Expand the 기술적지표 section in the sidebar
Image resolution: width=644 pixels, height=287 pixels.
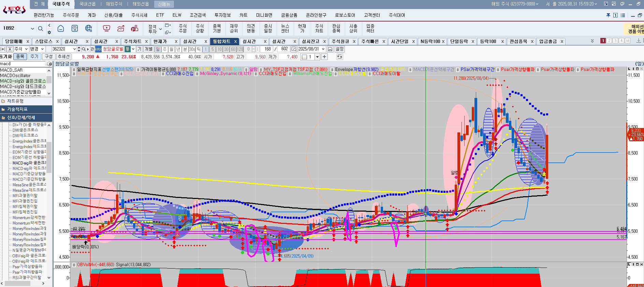(x=17, y=109)
